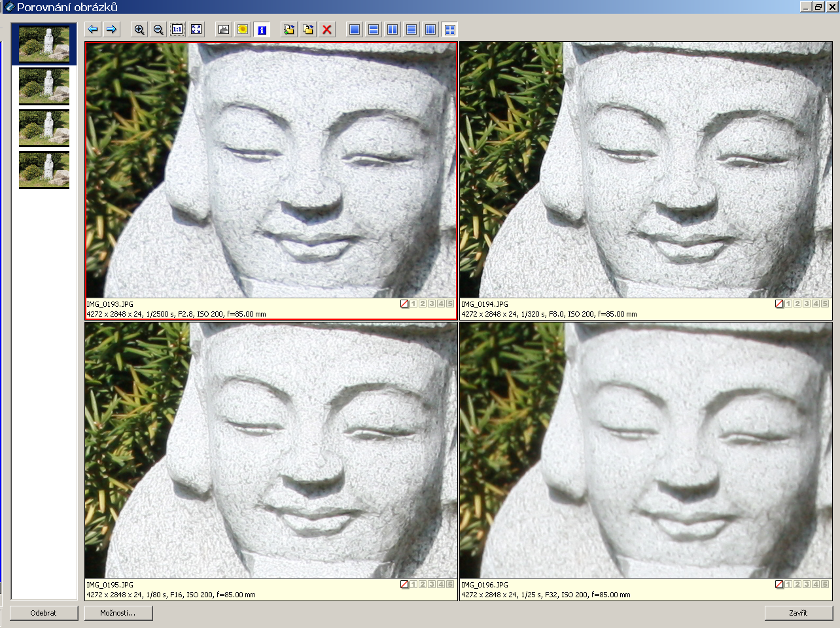Screen dimensions: 840x628
Task: Show the histogram via toolbar icon
Action: (x=224, y=29)
